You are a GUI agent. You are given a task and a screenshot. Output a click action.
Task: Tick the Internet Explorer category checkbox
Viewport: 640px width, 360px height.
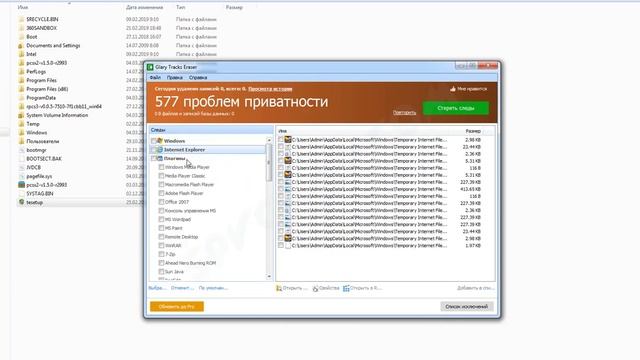coord(154,150)
